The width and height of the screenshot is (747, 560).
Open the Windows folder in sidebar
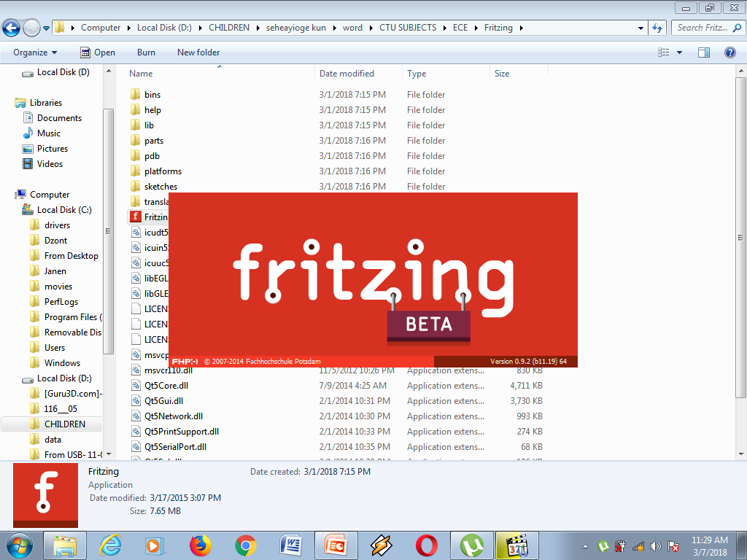click(x=62, y=363)
